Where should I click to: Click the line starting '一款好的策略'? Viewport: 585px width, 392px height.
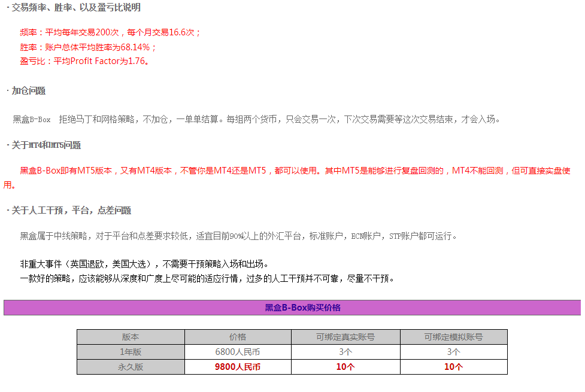[207, 279]
